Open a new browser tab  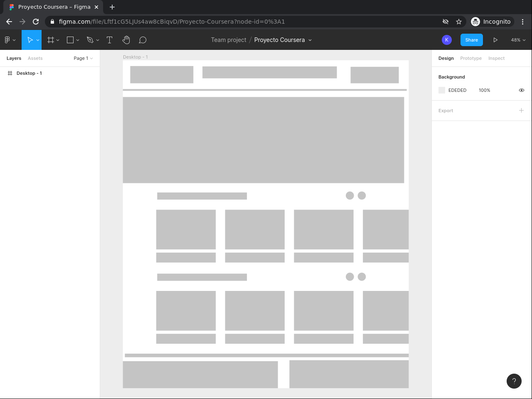click(112, 7)
